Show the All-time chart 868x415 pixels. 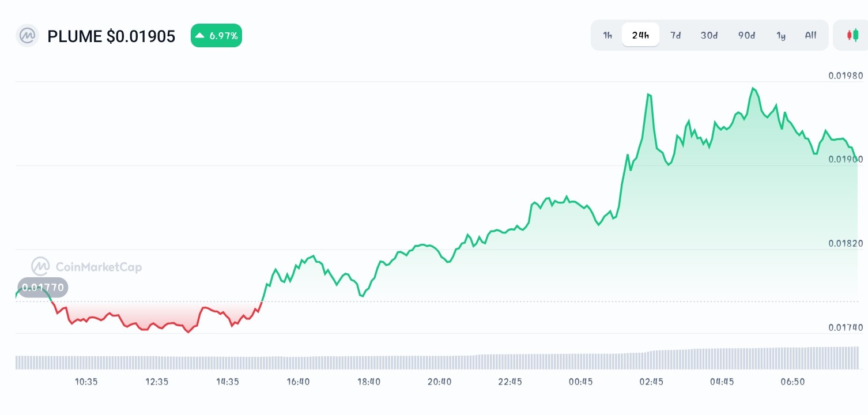pos(810,35)
